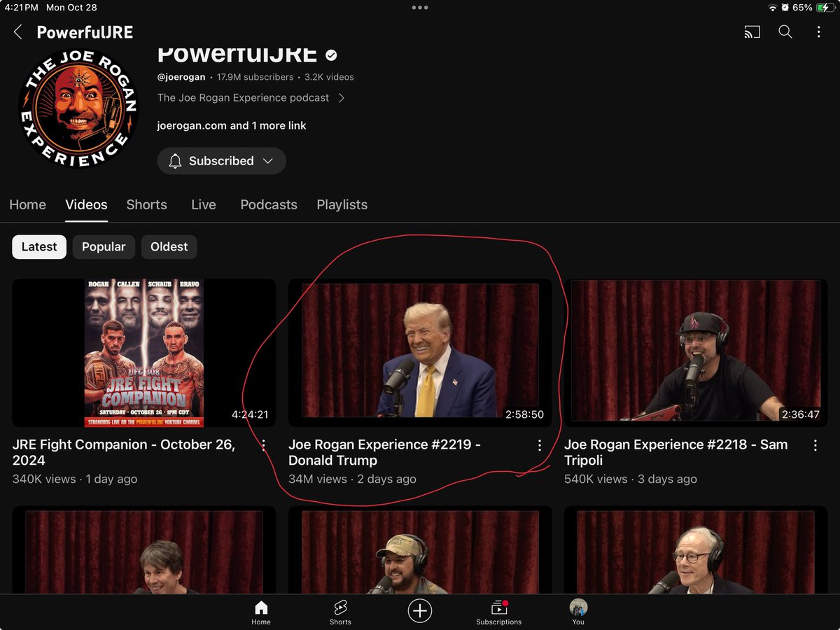This screenshot has width=840, height=630.
Task: Play the Donald Trump episode thumbnail
Action: [420, 353]
